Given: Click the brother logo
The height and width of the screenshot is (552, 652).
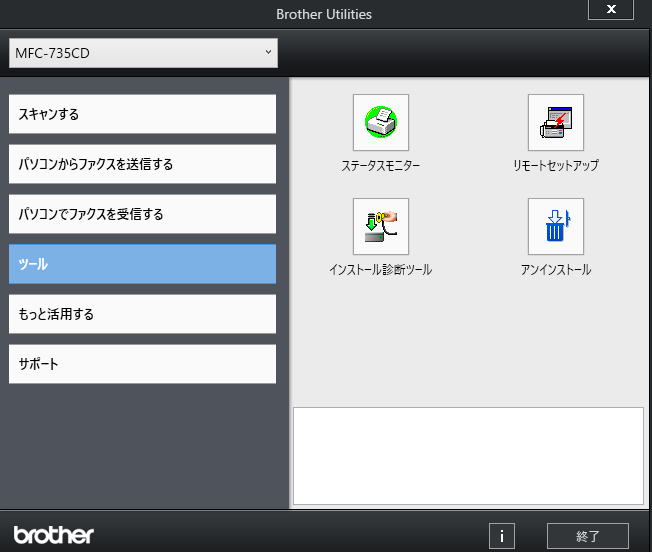Looking at the screenshot, I should pyautogui.click(x=54, y=534).
